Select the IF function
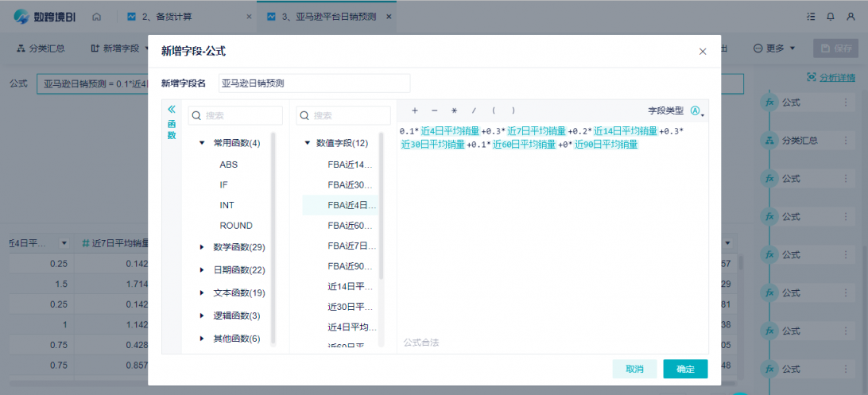This screenshot has width=868, height=395. click(x=223, y=184)
